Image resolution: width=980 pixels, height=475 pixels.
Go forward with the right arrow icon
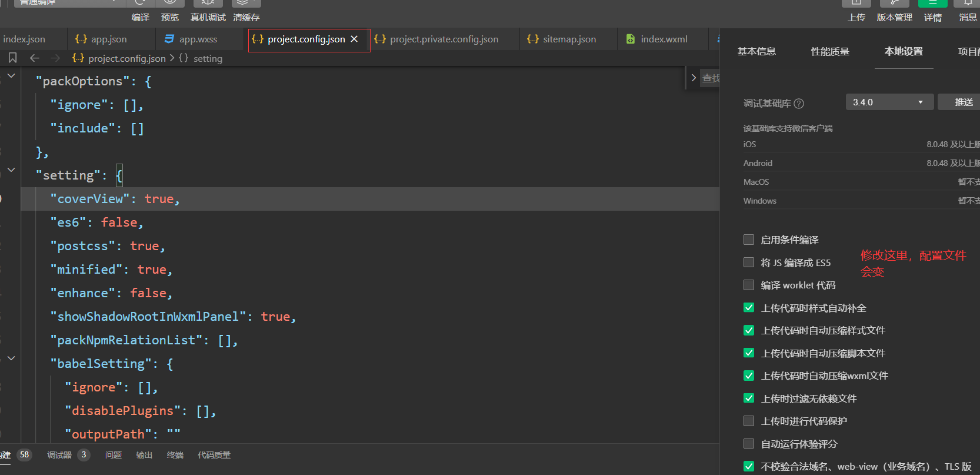coord(55,58)
